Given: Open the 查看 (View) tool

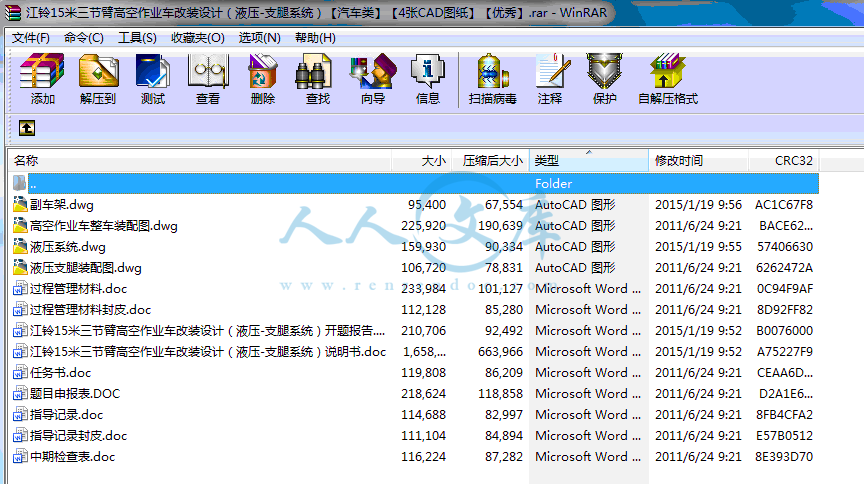Looking at the screenshot, I should [x=208, y=79].
